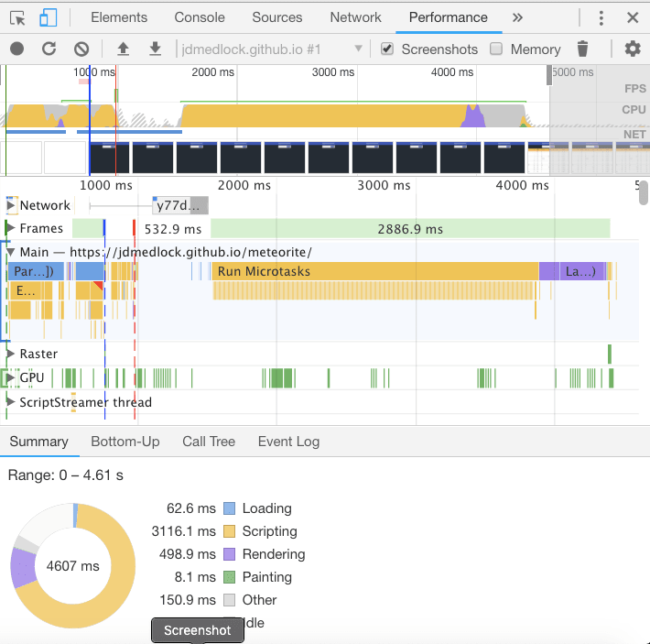Click the Screenshot tooltip label
650x644 pixels.
198,630
